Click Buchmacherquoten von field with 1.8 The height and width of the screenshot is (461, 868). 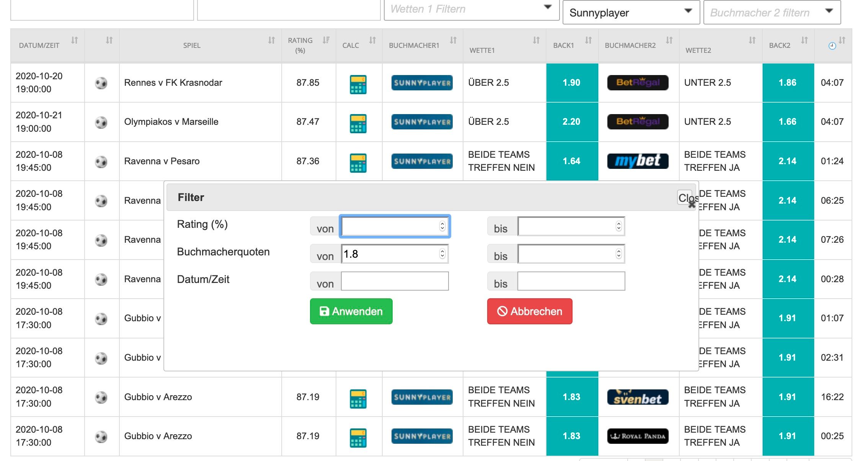(395, 254)
